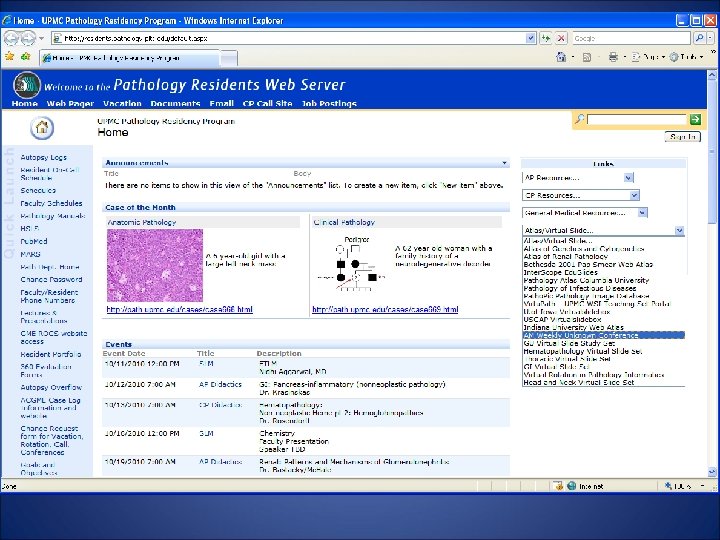Click the Pathology Residents site logo
The image size is (720, 540).
tap(27, 85)
